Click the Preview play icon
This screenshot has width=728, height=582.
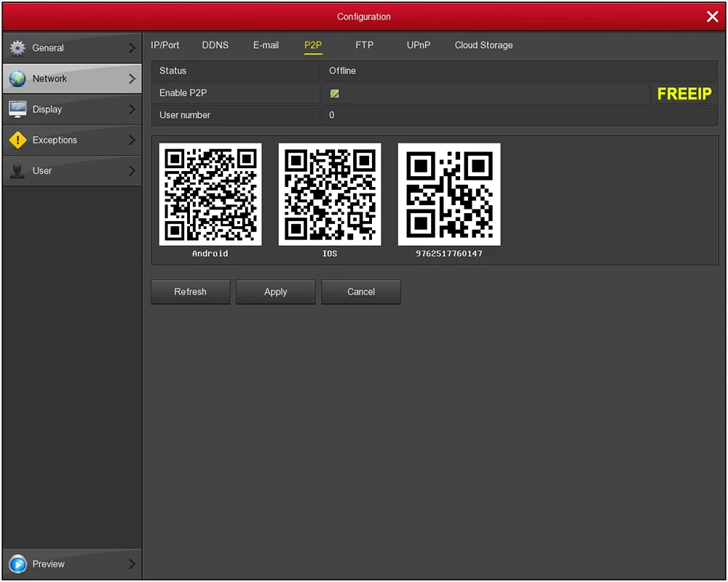[x=17, y=564]
